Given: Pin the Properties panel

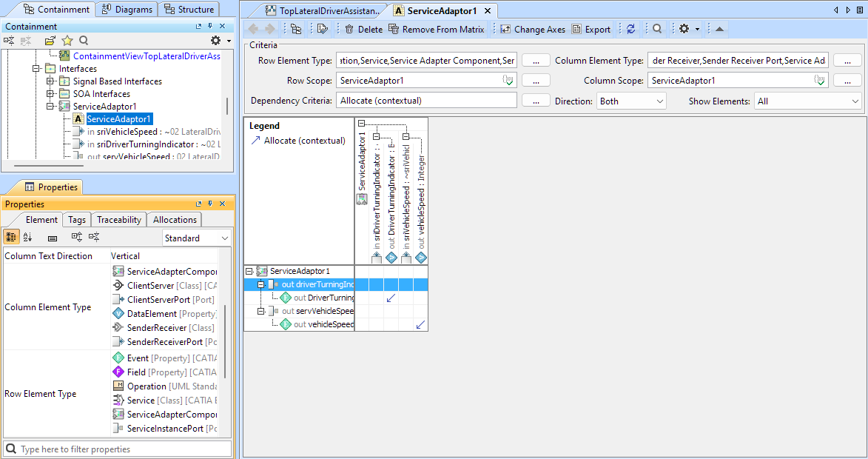Looking at the screenshot, I should [210, 204].
